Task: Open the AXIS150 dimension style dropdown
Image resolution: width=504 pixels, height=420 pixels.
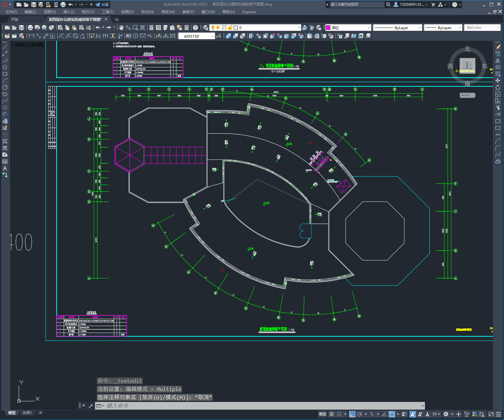Action: click(196, 36)
